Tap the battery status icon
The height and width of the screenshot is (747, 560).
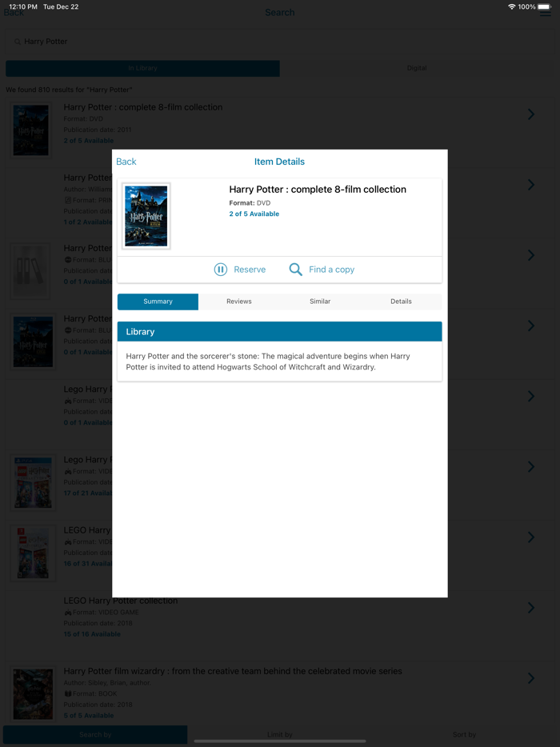point(545,6)
